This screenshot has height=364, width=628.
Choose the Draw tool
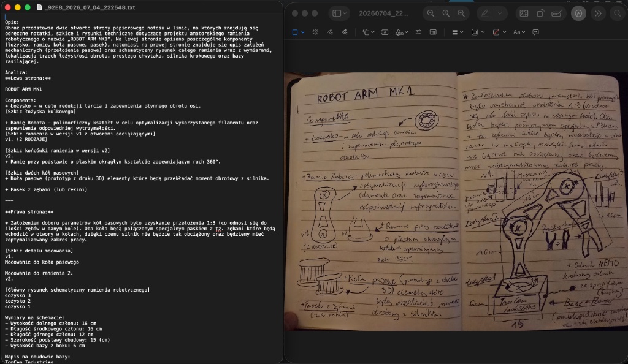point(345,32)
